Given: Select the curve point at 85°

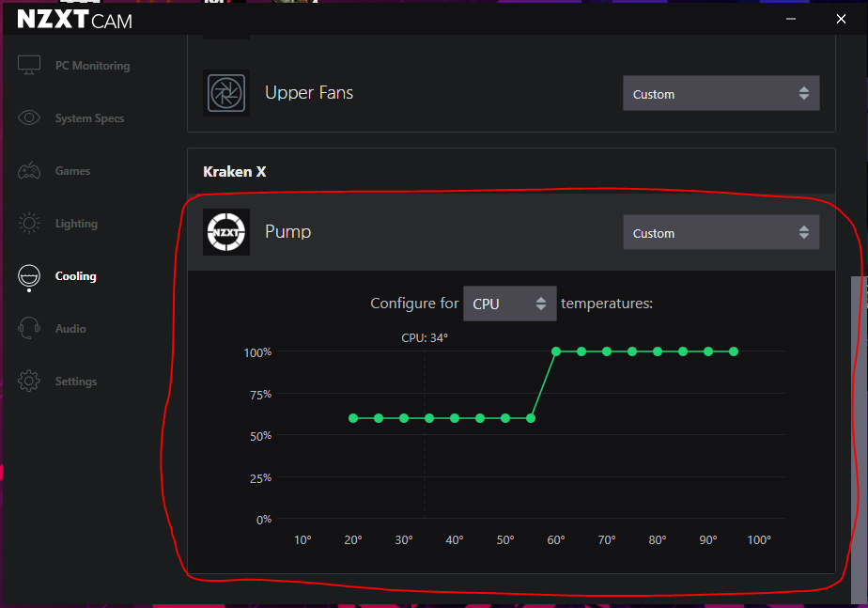Looking at the screenshot, I should click(x=683, y=351).
